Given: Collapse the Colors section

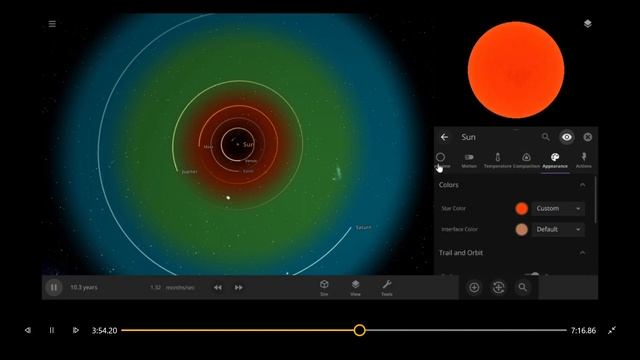Looking at the screenshot, I should tap(582, 185).
